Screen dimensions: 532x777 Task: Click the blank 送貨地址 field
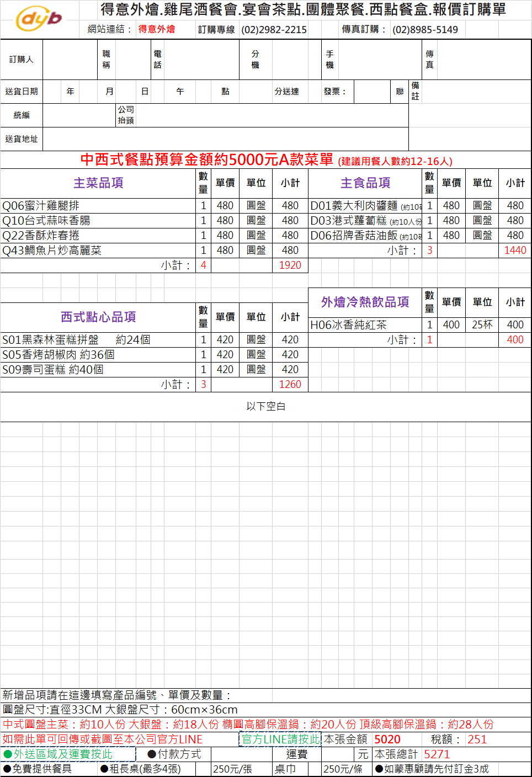point(225,139)
